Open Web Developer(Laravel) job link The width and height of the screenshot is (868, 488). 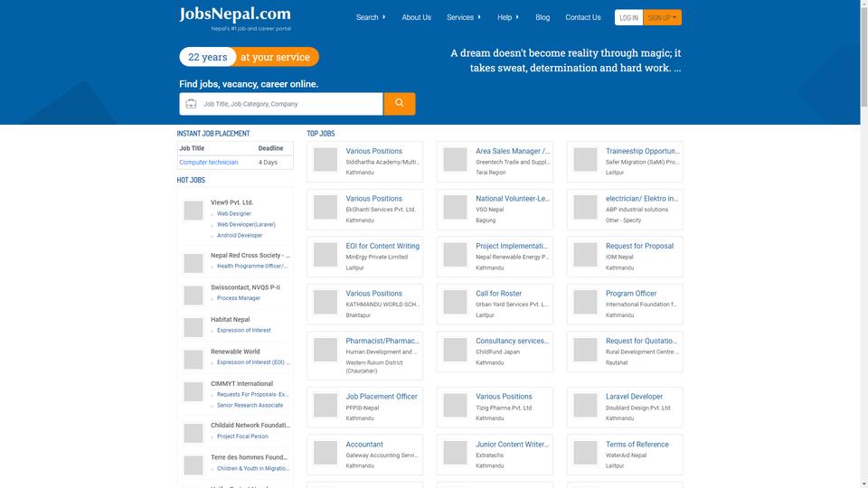click(246, 225)
